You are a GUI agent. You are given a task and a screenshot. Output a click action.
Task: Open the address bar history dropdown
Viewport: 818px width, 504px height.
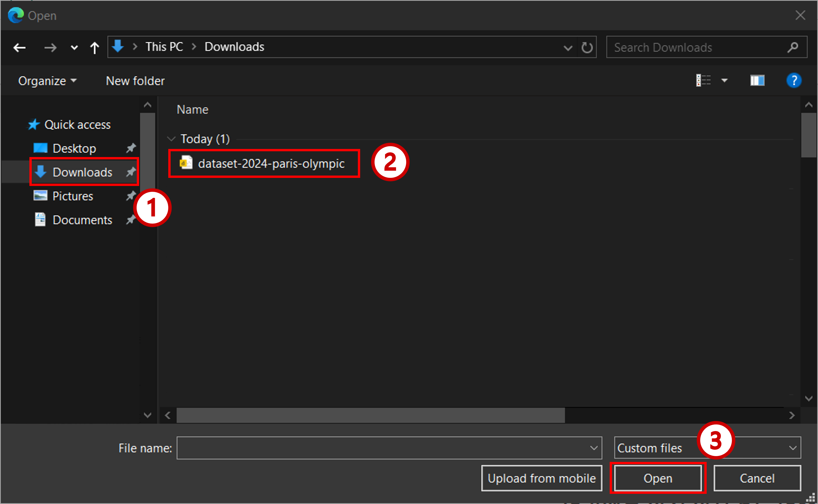tap(568, 48)
